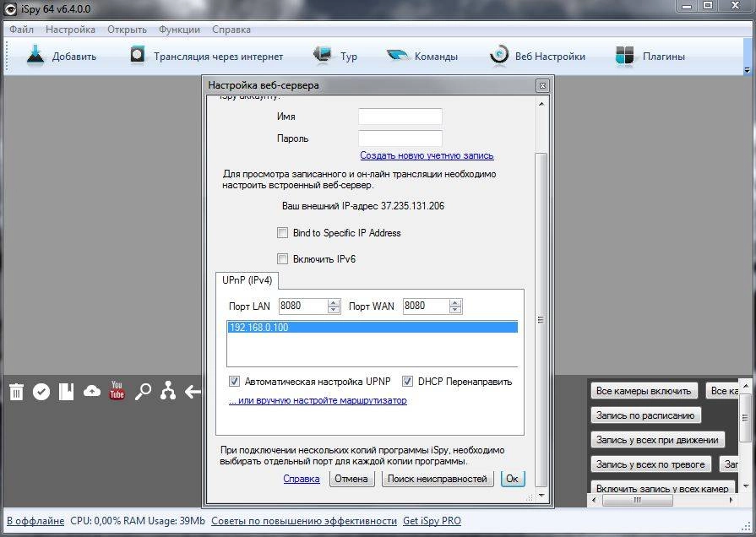The image size is (756, 537).
Task: Click command panel vertical scroll up arrow
Action: [x=745, y=386]
